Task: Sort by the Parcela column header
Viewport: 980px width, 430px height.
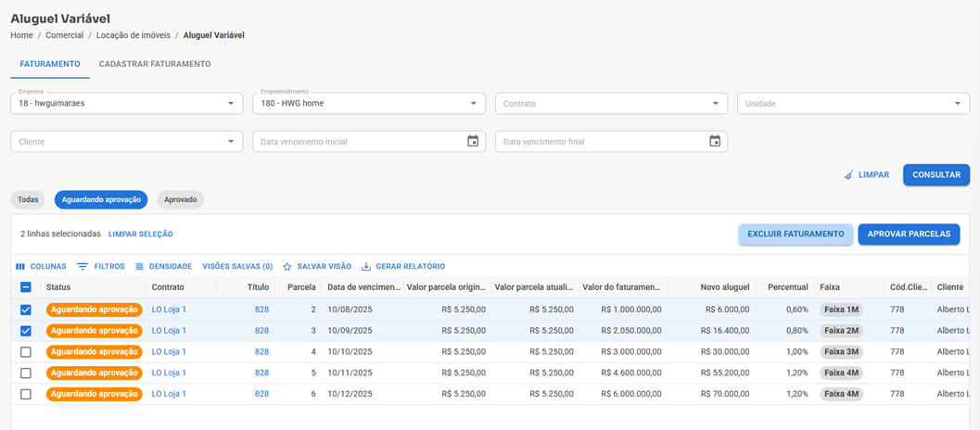Action: pyautogui.click(x=302, y=287)
